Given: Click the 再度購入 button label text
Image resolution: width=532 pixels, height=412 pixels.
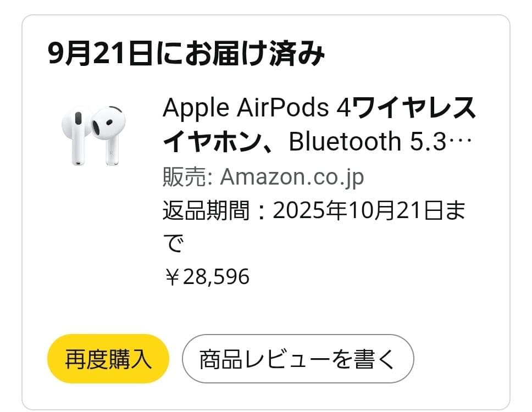Looking at the screenshot, I should pos(107,358).
